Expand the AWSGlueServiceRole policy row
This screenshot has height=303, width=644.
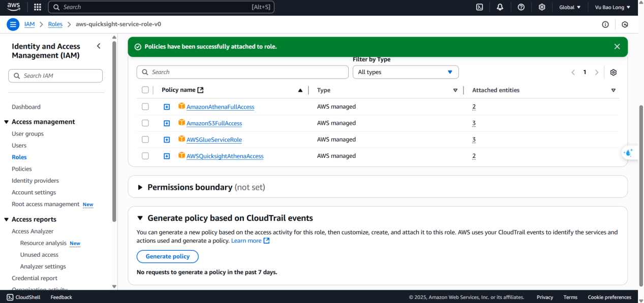pyautogui.click(x=167, y=140)
